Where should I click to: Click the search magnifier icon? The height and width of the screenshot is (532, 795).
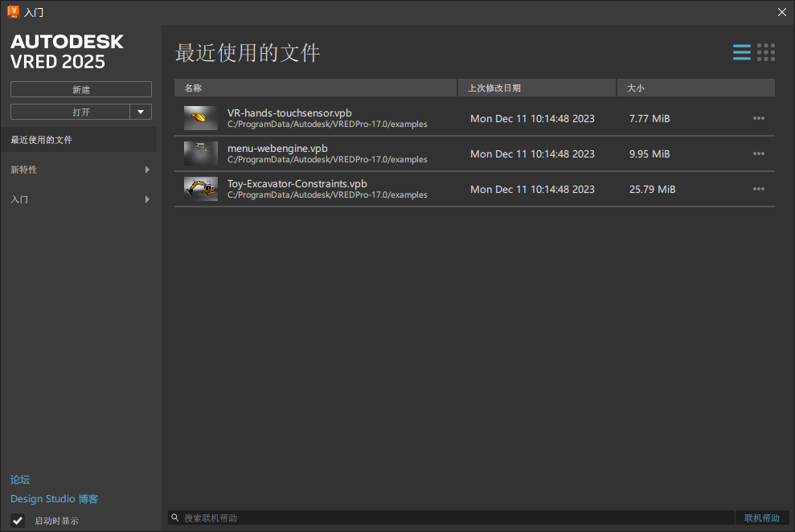click(x=175, y=518)
